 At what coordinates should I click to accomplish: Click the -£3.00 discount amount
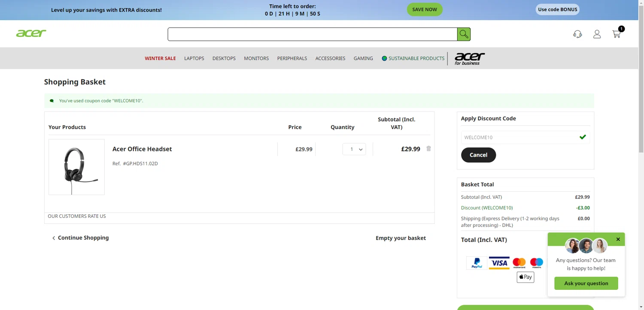click(x=583, y=208)
